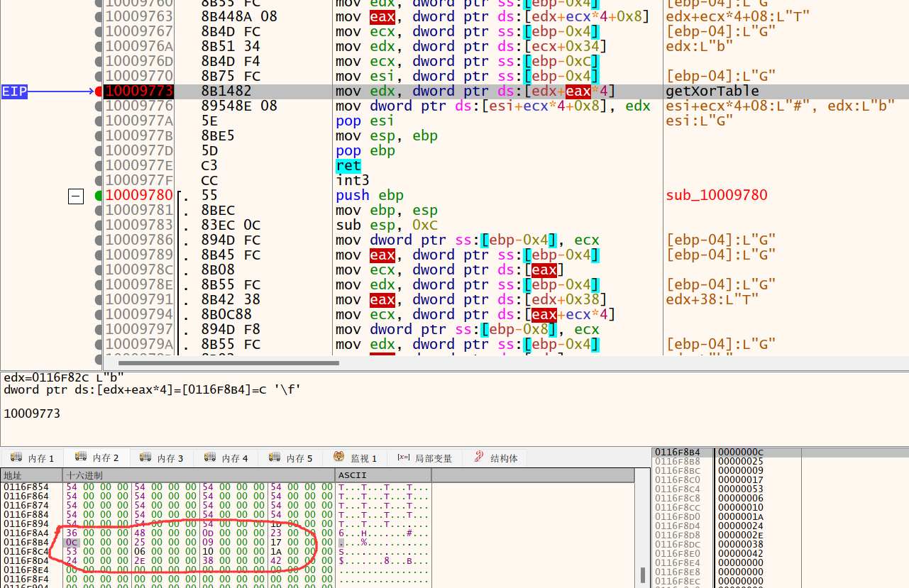Collapse the function block at 10009780

(76, 196)
